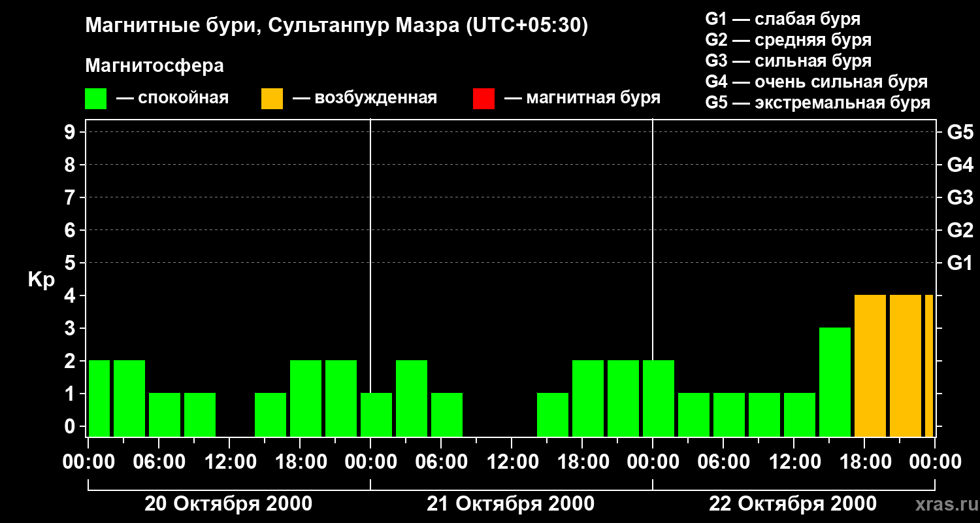This screenshot has width=980, height=523.
Task: Click the 'Kp' axis label
Action: [x=41, y=280]
